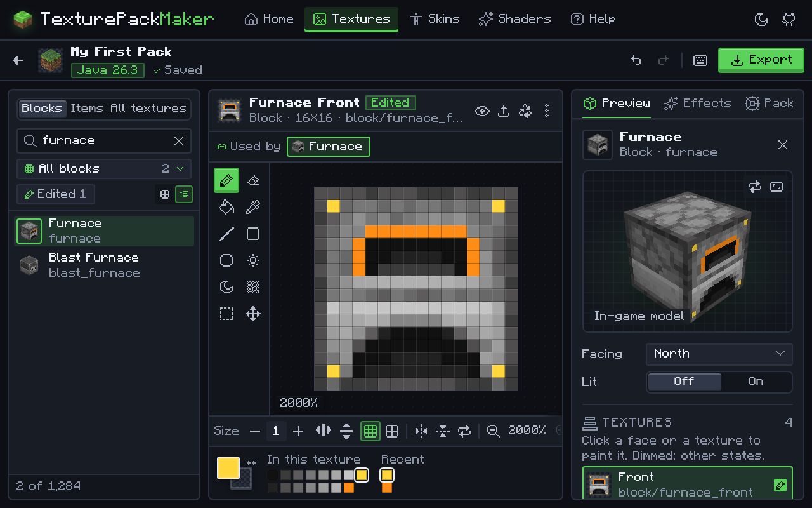Open the Textures nav tab
812x508 pixels.
351,19
